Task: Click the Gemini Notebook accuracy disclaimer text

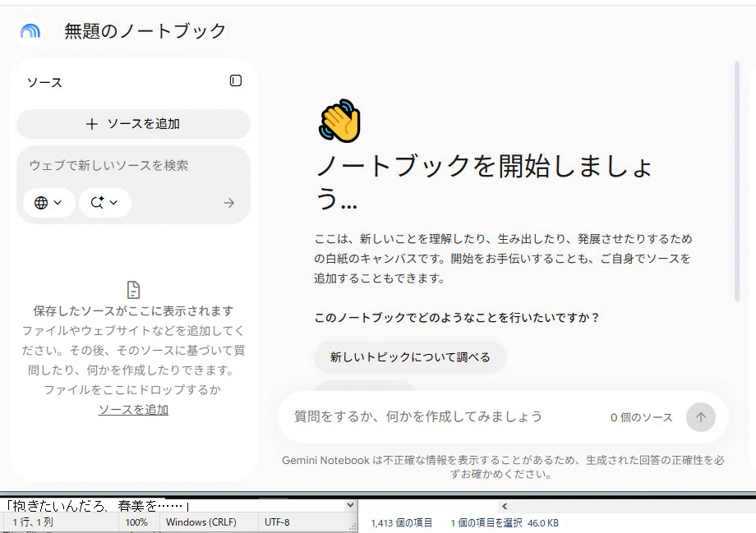Action: tap(503, 467)
